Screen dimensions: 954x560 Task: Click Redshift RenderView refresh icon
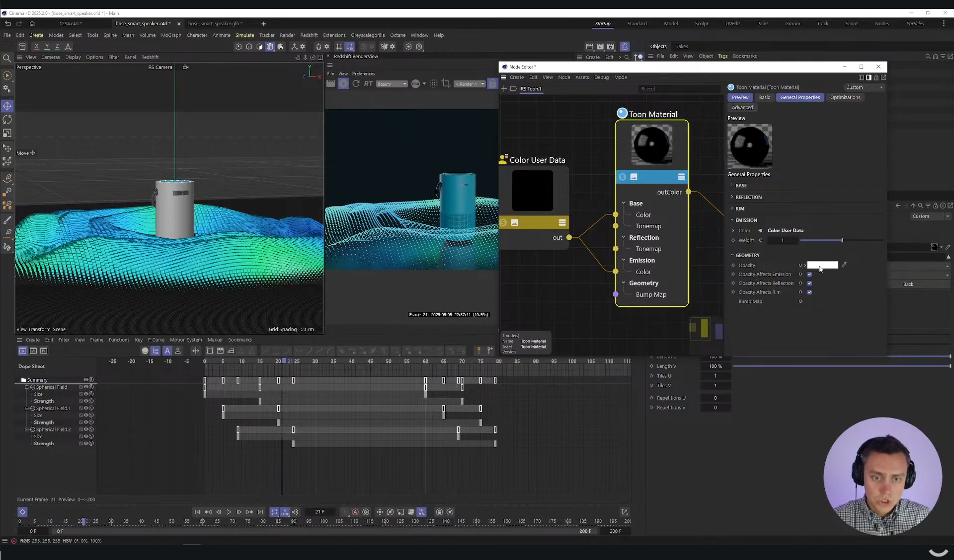tap(356, 83)
